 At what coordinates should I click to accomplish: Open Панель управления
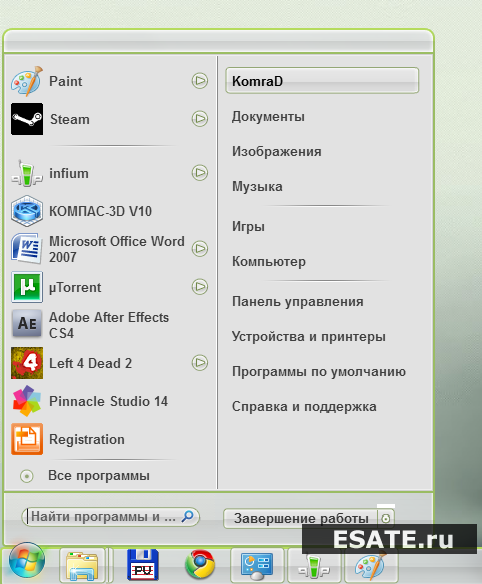click(x=297, y=301)
